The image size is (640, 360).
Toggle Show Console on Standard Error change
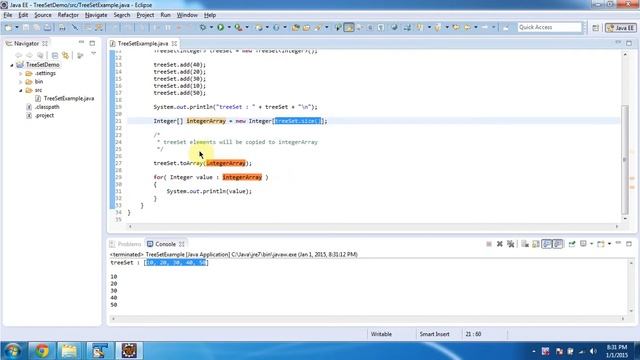click(558, 244)
